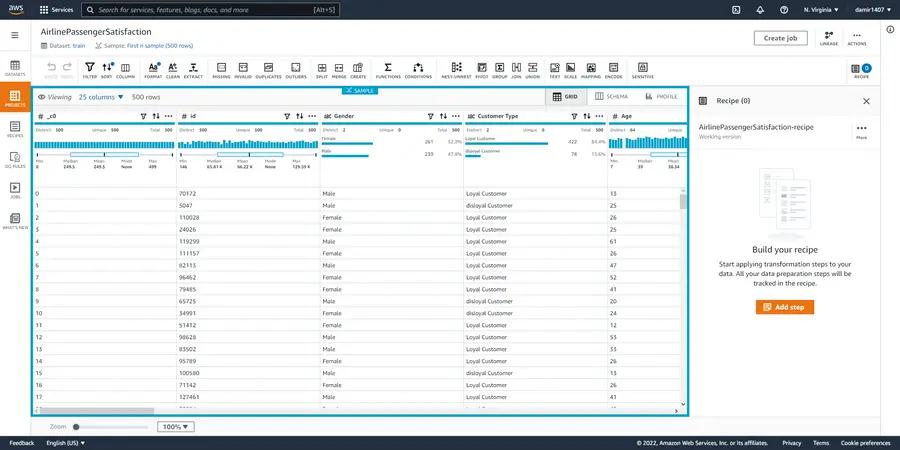
Task: Open Lineage view
Action: 829,38
